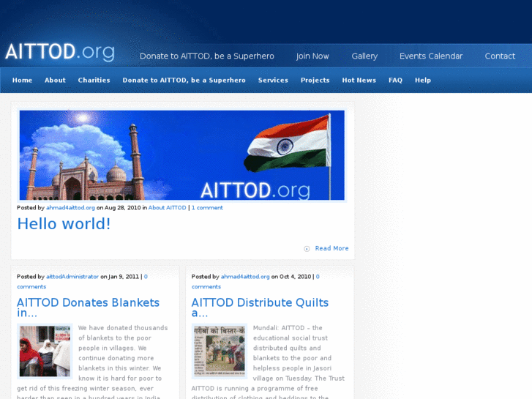This screenshot has height=399, width=532.
Task: Open the Services menu item
Action: 273,80
